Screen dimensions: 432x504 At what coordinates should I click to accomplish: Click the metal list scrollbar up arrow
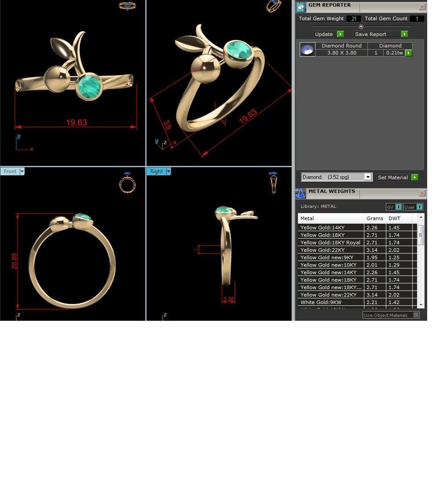[421, 218]
